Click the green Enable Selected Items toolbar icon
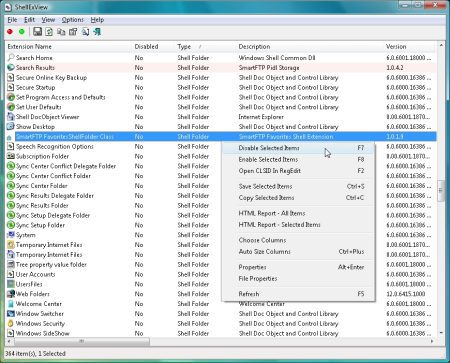450x363 pixels. click(x=22, y=32)
